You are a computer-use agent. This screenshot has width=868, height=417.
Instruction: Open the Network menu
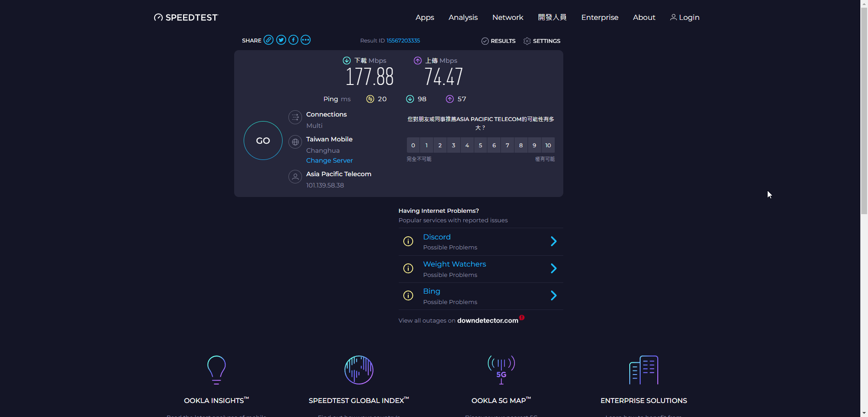508,17
